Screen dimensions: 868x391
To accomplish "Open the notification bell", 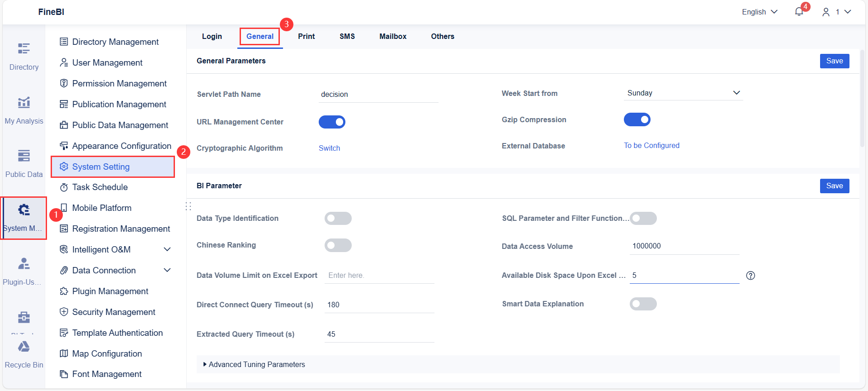I will pyautogui.click(x=799, y=12).
